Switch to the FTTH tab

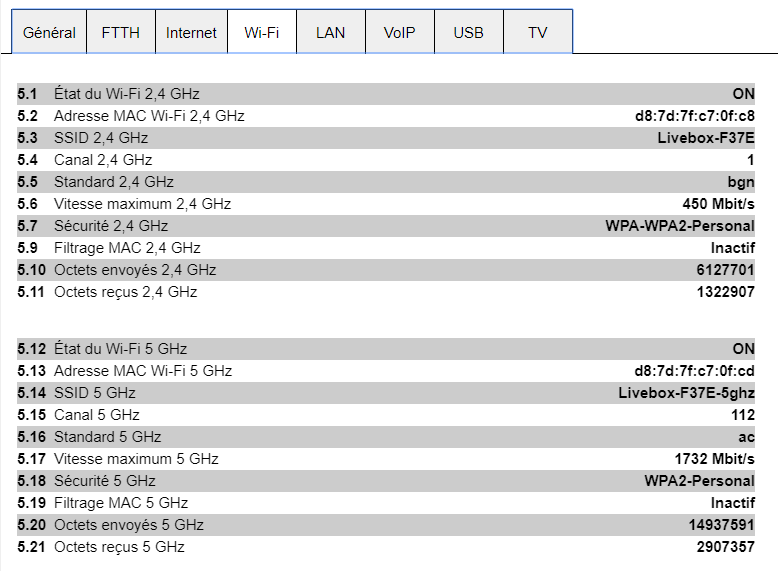121,33
